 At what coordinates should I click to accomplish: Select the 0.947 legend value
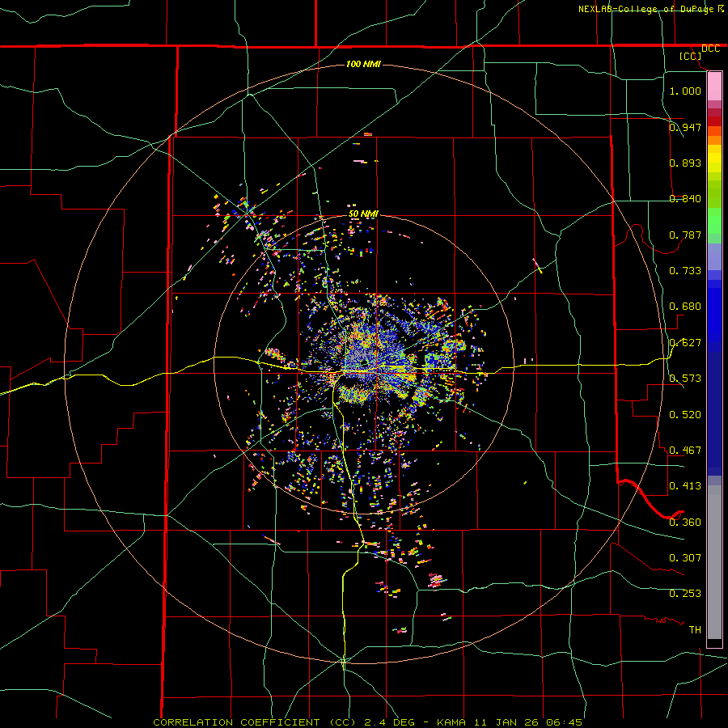tap(685, 127)
